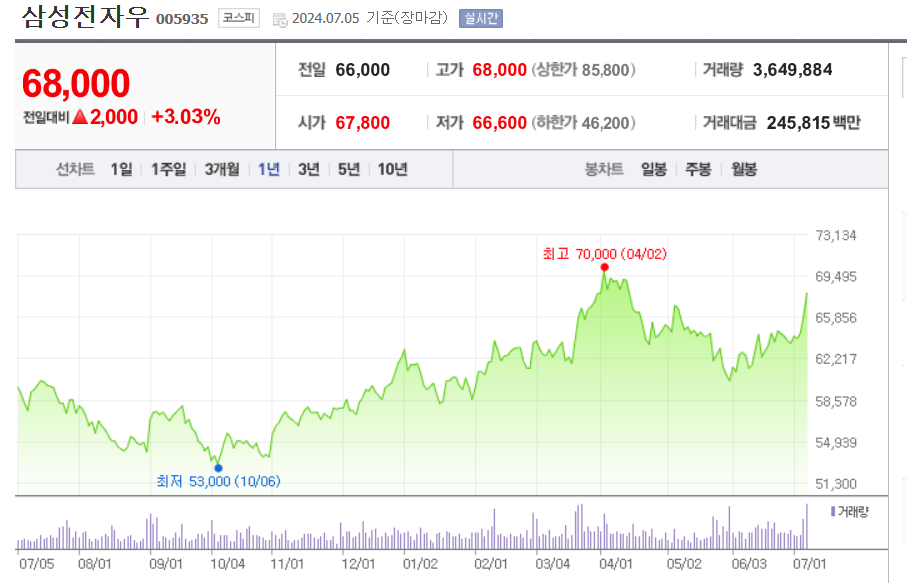
Task: Switch to 일봉 candlestick chart
Action: click(x=654, y=169)
